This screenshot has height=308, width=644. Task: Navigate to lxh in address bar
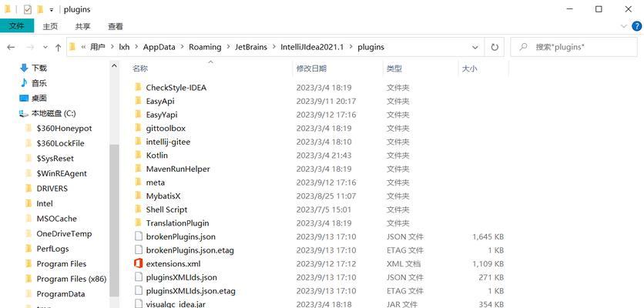(x=124, y=47)
